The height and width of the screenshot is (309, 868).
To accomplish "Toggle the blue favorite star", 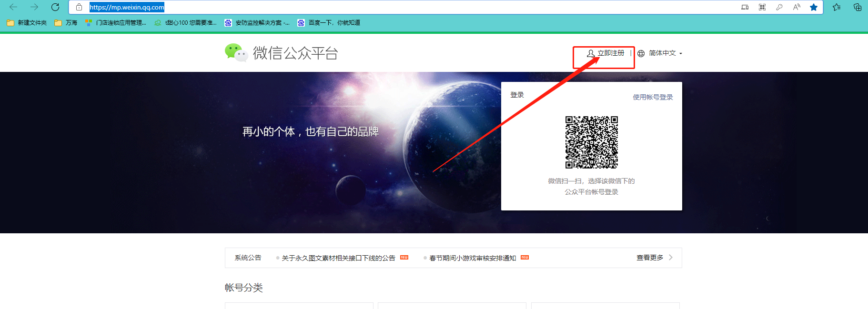I will coord(814,7).
